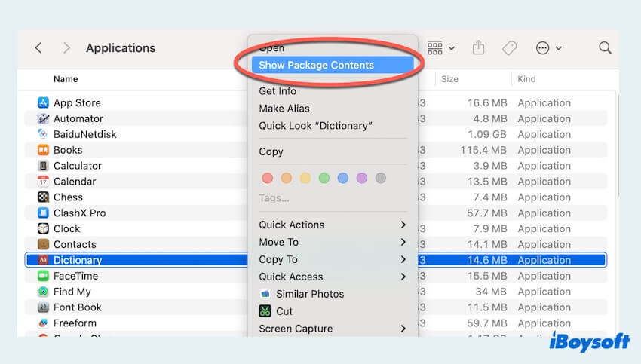Select the Dictionary app icon
Image resolution: width=641 pixels, height=364 pixels.
(43, 260)
